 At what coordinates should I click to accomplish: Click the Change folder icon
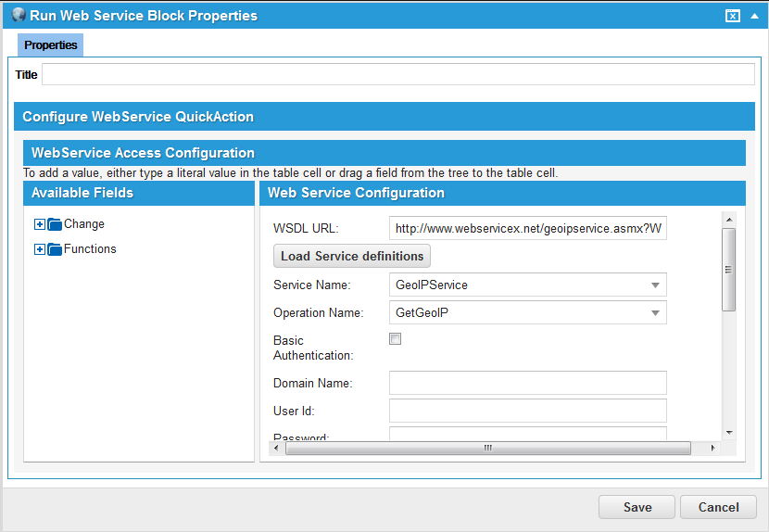(54, 224)
